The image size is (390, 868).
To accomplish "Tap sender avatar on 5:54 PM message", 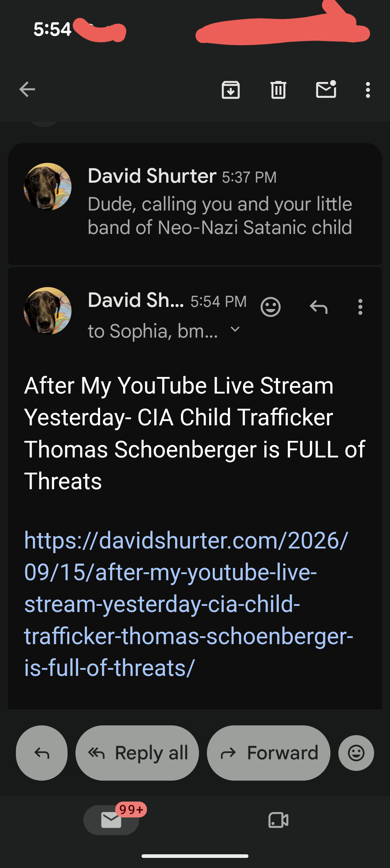I will tap(48, 311).
